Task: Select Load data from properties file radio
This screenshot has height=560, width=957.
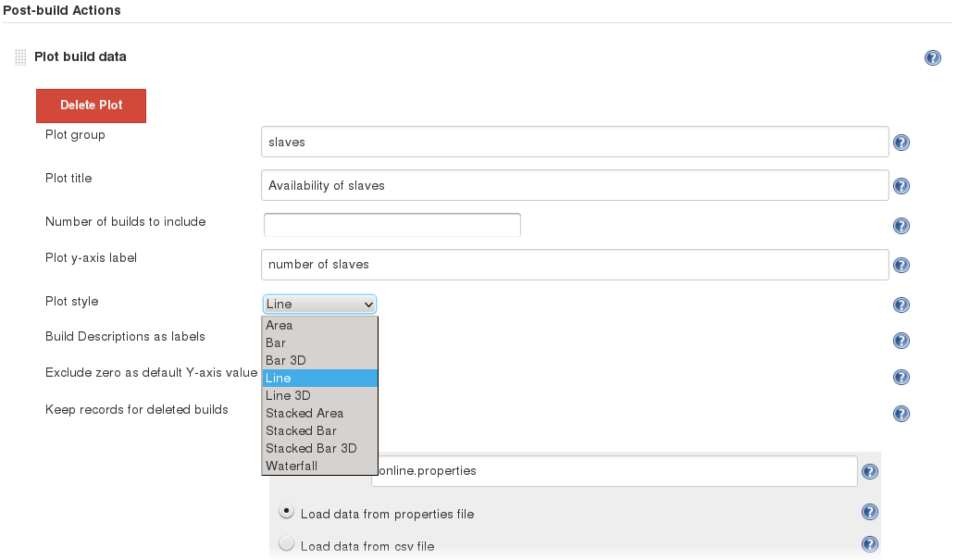Action: (x=287, y=511)
